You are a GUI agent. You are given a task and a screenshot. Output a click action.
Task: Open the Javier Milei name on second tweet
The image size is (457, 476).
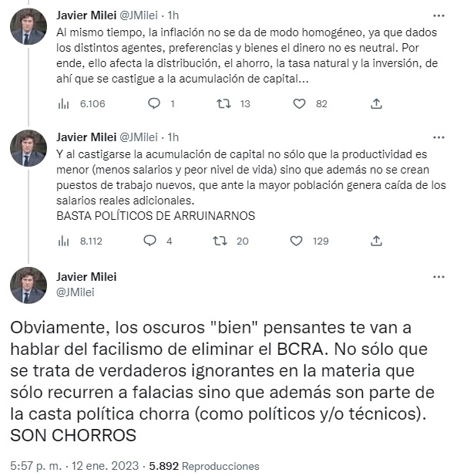(x=86, y=137)
